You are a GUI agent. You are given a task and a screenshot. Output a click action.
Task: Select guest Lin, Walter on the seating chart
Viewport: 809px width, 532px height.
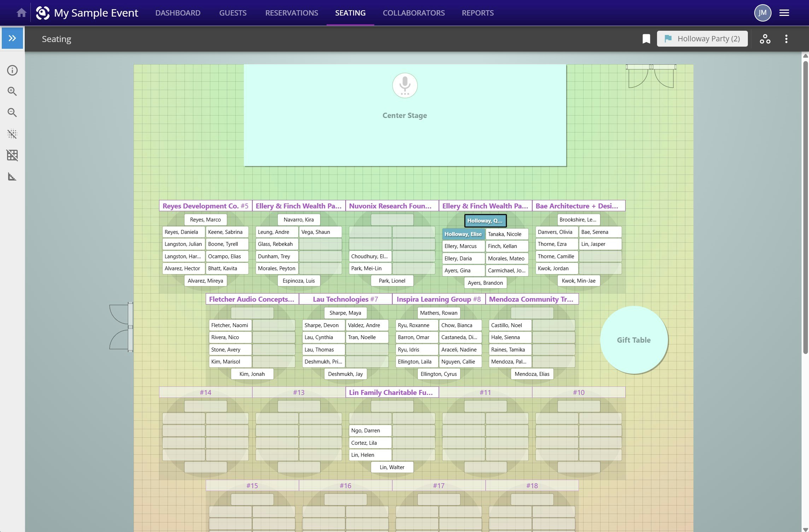click(392, 467)
